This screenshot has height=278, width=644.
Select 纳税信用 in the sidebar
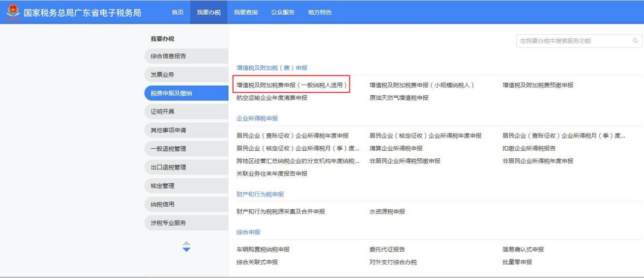pyautogui.click(x=162, y=205)
